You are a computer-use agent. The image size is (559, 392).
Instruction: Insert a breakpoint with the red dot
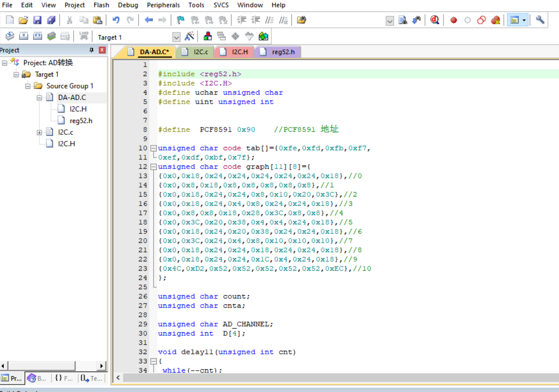pyautogui.click(x=454, y=20)
